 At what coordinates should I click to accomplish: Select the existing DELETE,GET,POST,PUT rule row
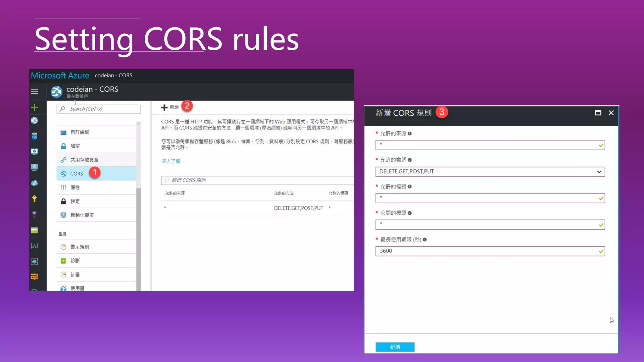[257, 208]
